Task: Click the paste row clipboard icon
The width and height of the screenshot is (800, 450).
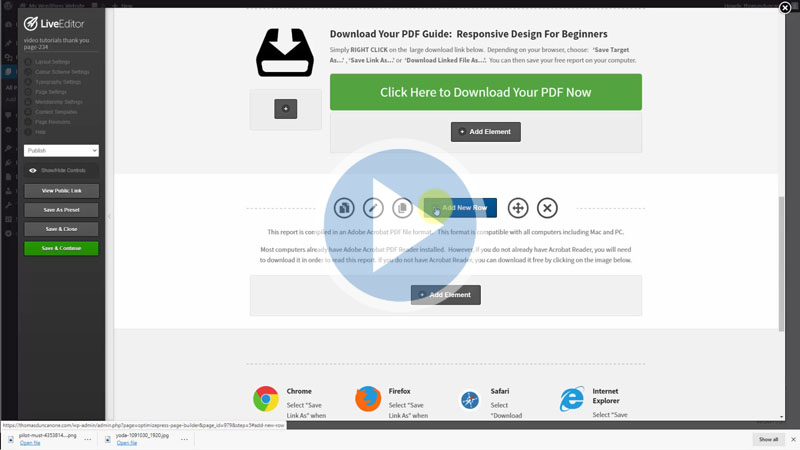Action: tap(402, 208)
